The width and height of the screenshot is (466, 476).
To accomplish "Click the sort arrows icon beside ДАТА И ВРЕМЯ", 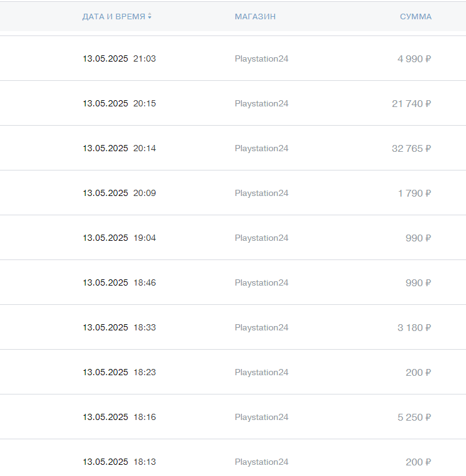I will click(x=149, y=16).
